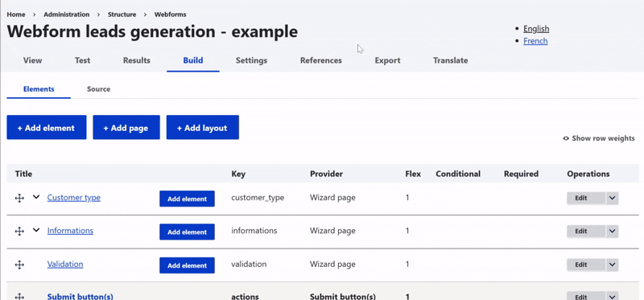
Task: Switch to the Results tab
Action: coord(136,60)
